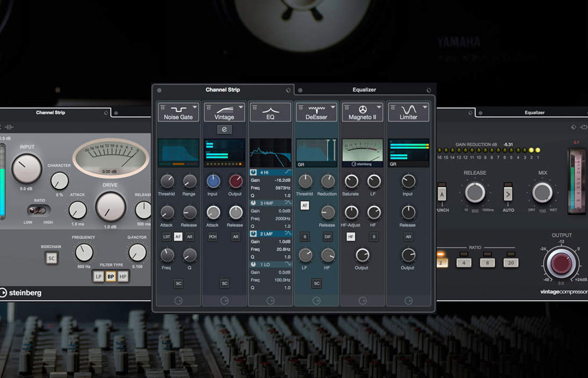Click the Vintage compressor curve icon

pyautogui.click(x=224, y=110)
